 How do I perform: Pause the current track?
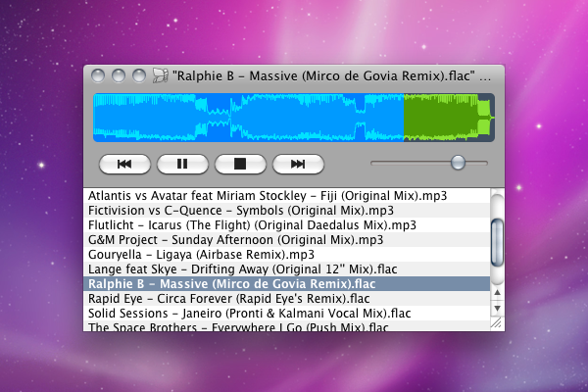182,164
